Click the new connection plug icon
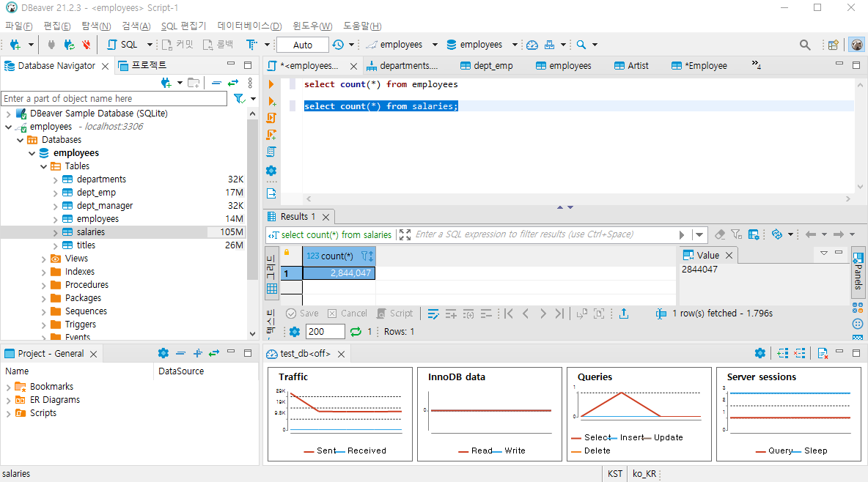868x482 pixels. (15, 45)
